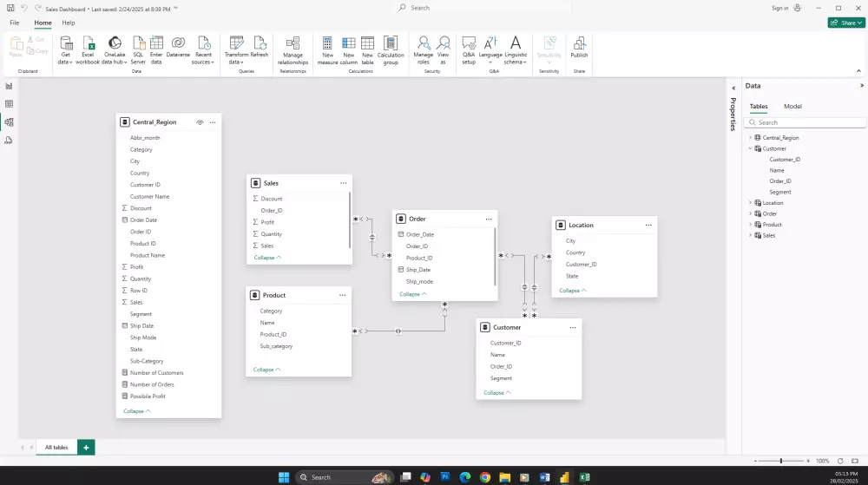Open the Product card more options
Viewport: 868px width, 485px height.
tap(343, 295)
